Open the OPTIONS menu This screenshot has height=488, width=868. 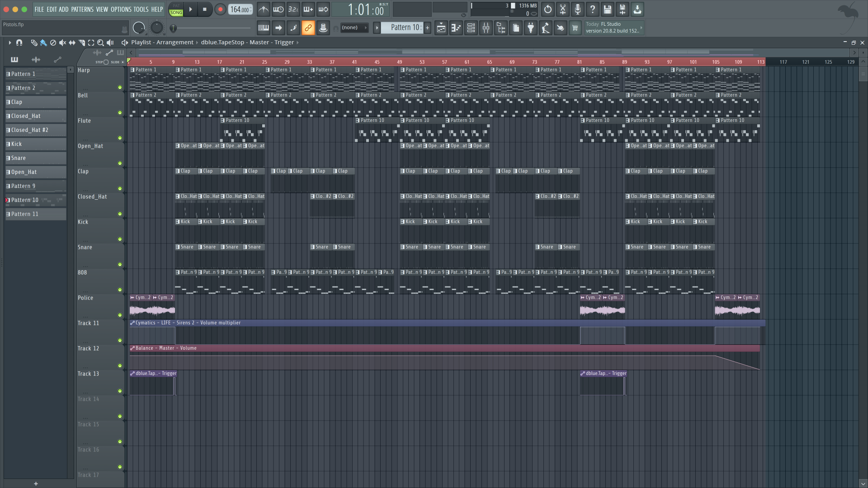pyautogui.click(x=121, y=9)
